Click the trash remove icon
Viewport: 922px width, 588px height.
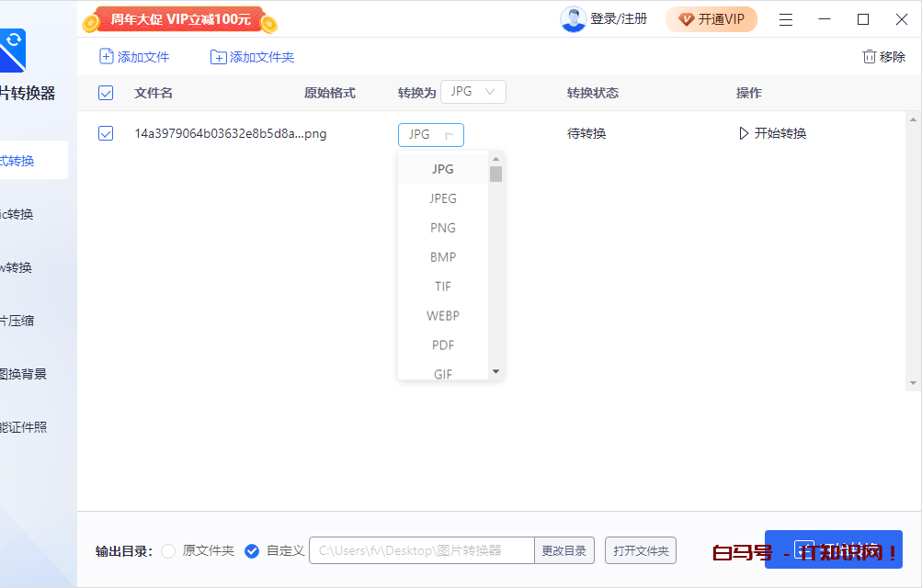pyautogui.click(x=869, y=57)
